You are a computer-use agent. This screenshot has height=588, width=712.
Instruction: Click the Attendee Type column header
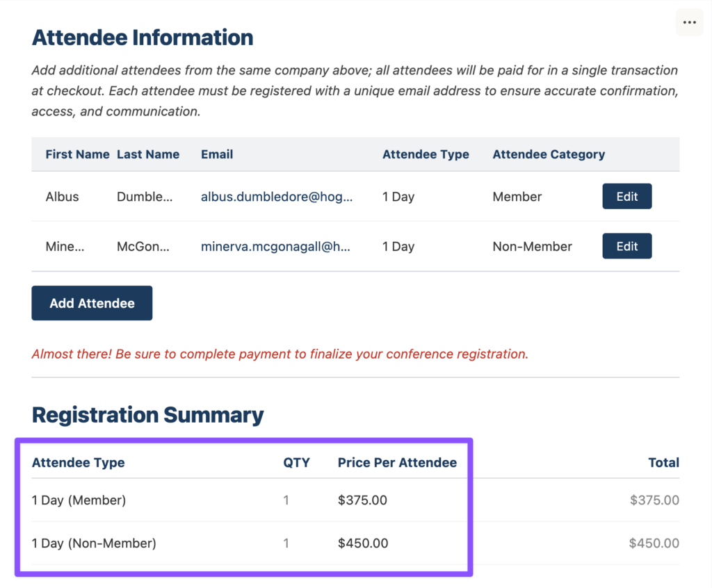[x=426, y=154]
